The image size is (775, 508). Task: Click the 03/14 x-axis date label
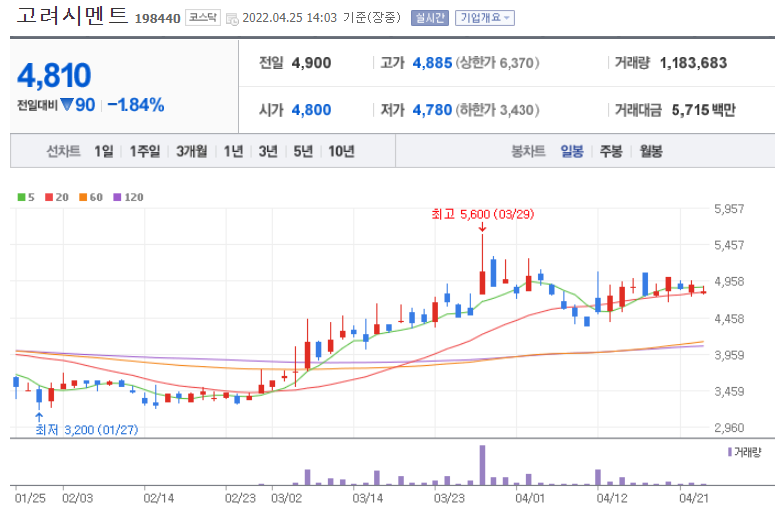tap(367, 498)
